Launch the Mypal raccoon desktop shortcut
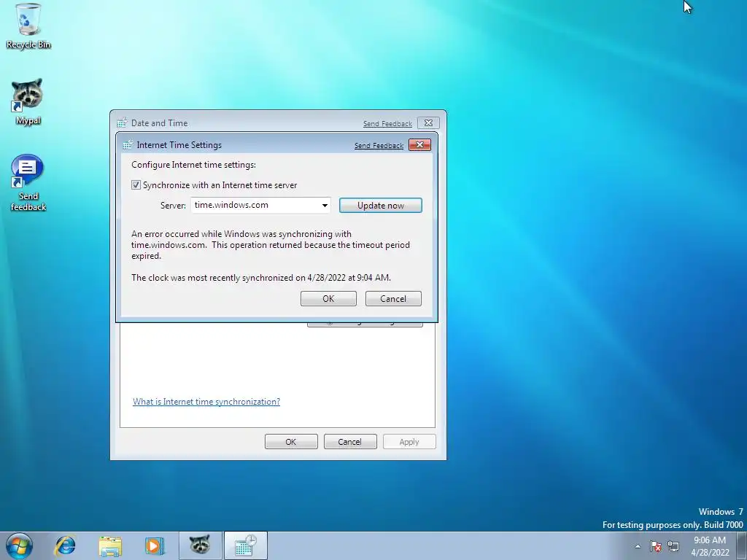This screenshot has width=747, height=560. [x=28, y=102]
